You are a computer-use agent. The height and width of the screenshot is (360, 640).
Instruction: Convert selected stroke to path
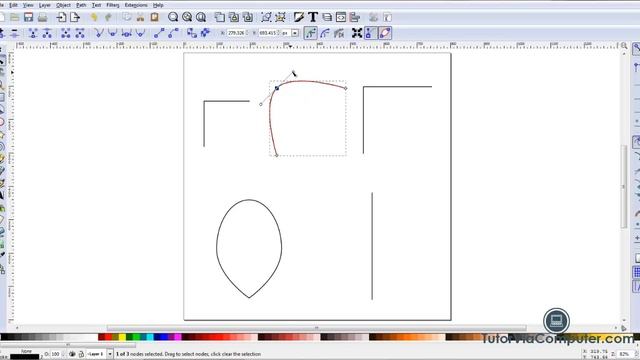(x=205, y=33)
